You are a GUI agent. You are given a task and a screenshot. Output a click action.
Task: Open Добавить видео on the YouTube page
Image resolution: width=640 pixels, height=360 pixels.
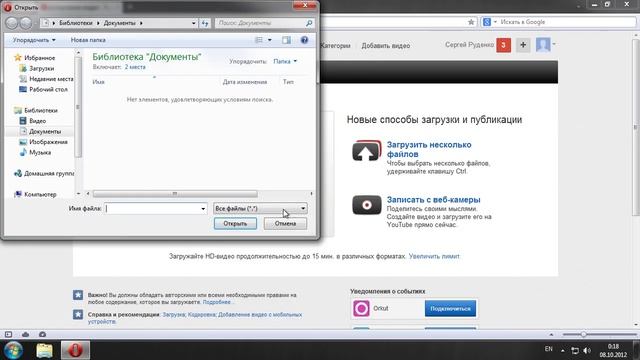point(386,46)
